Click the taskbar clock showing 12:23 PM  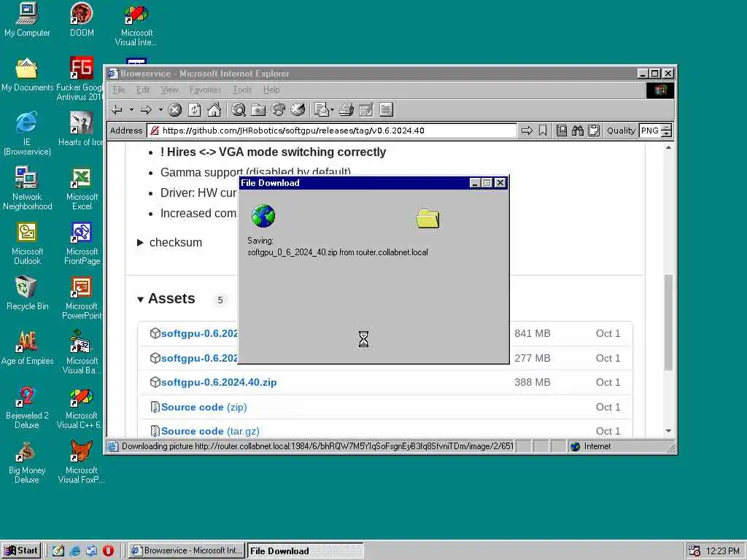coord(722,551)
